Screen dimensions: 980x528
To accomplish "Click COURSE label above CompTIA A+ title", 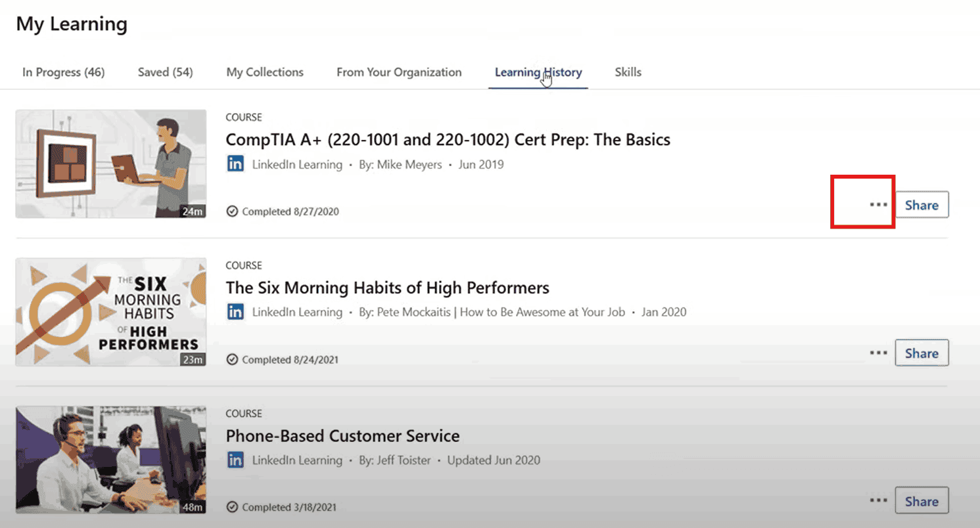I will click(x=244, y=118).
